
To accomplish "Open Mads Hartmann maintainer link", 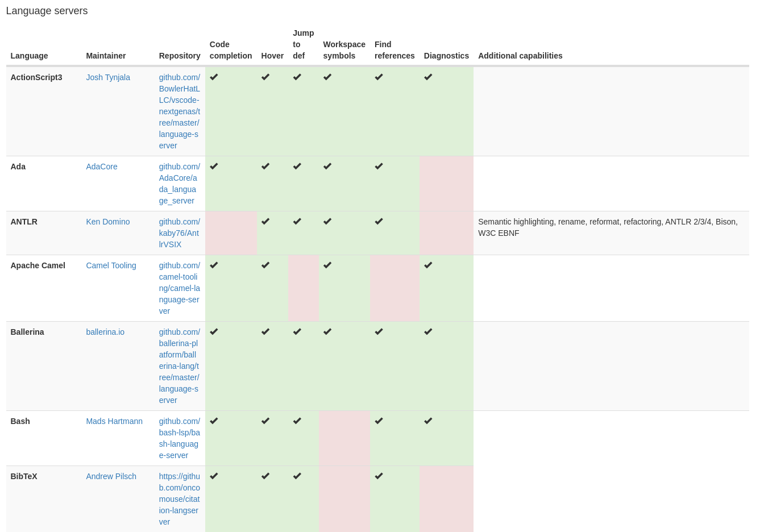I will point(114,421).
